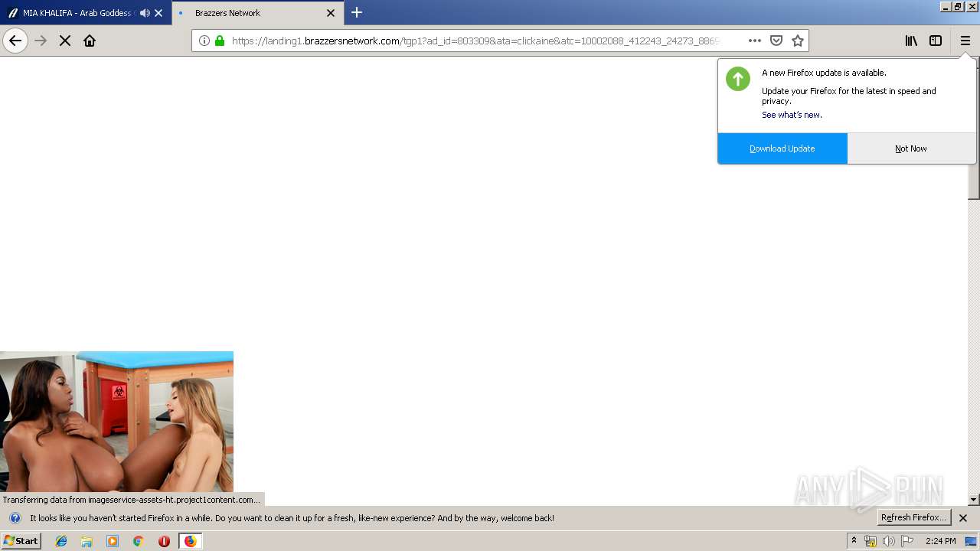This screenshot has width=980, height=551.
Task: Open the volume control in the tray
Action: click(889, 541)
